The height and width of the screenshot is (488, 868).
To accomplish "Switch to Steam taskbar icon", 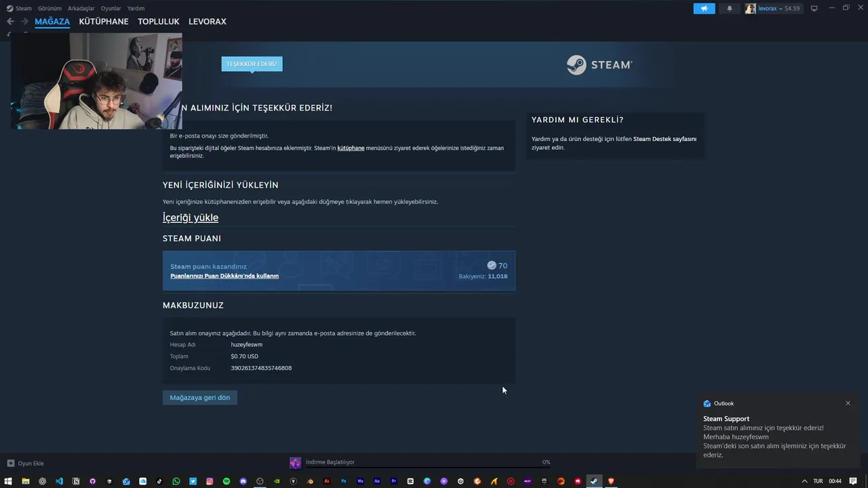I will (x=594, y=481).
